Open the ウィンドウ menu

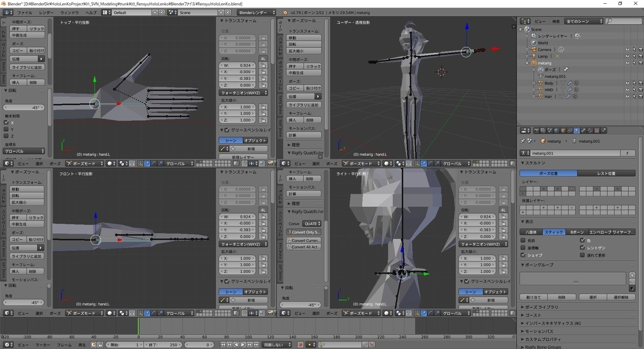69,12
